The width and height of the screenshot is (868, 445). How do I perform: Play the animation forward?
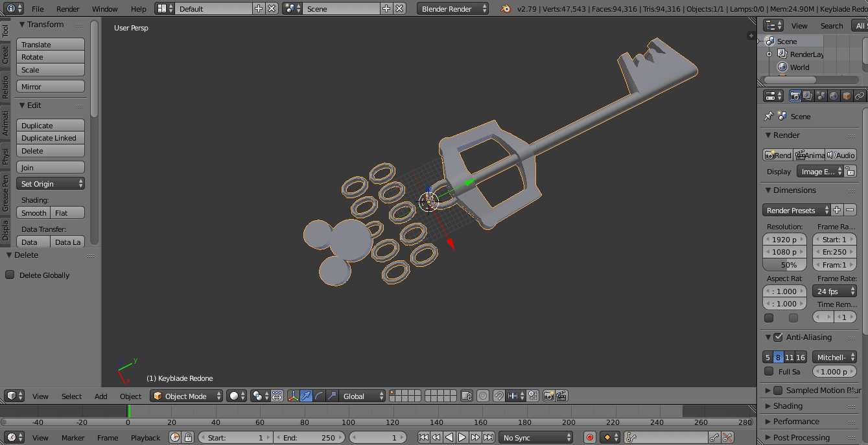pos(462,438)
